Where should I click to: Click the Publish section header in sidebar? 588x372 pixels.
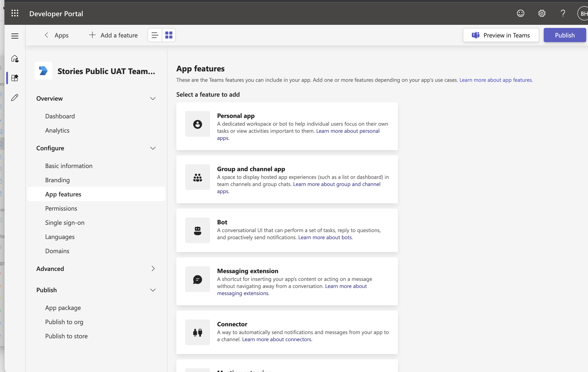pos(46,290)
